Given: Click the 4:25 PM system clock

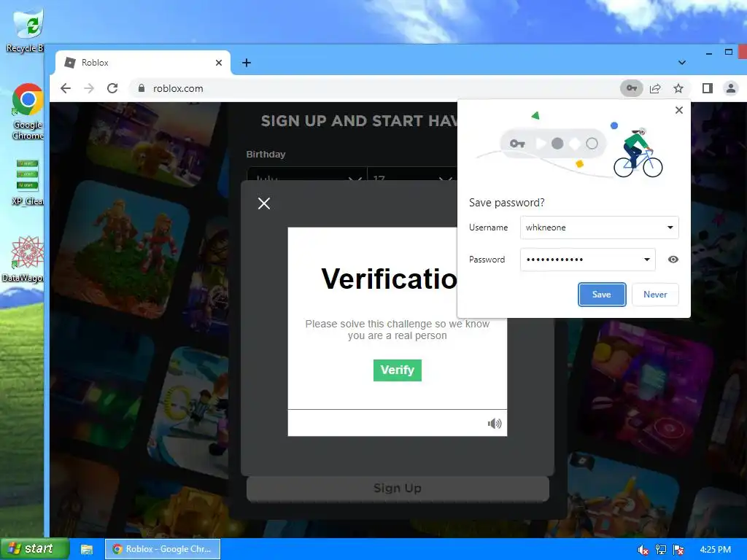Looking at the screenshot, I should point(715,550).
